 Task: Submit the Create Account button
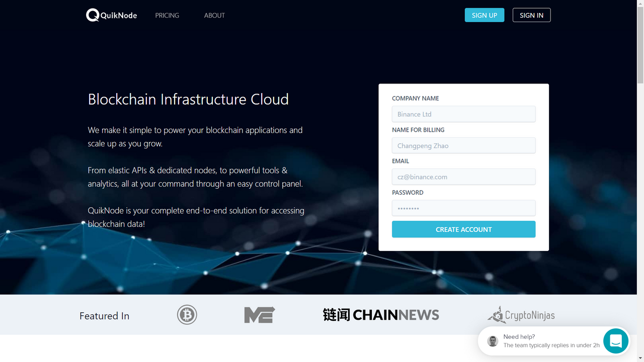[464, 229]
